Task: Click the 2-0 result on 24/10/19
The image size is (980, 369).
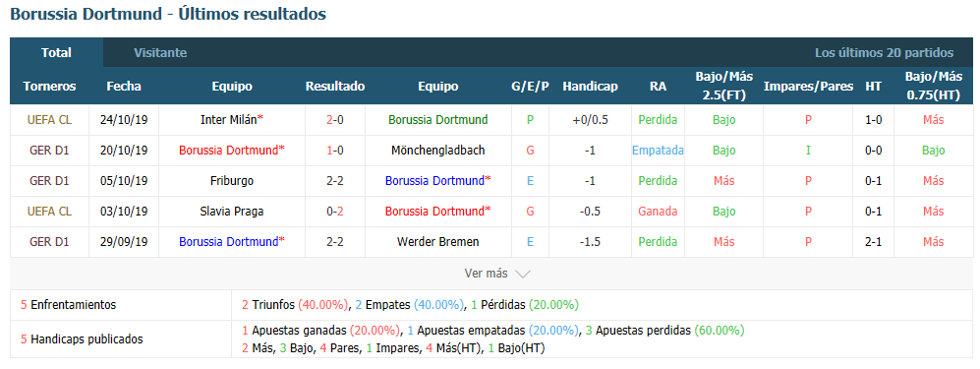Action: click(334, 120)
